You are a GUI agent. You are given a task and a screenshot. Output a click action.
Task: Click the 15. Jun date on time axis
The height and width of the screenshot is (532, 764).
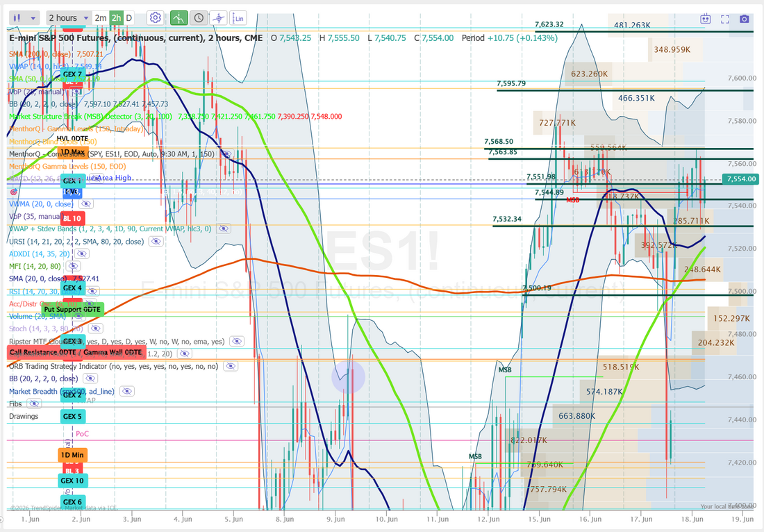(538, 519)
